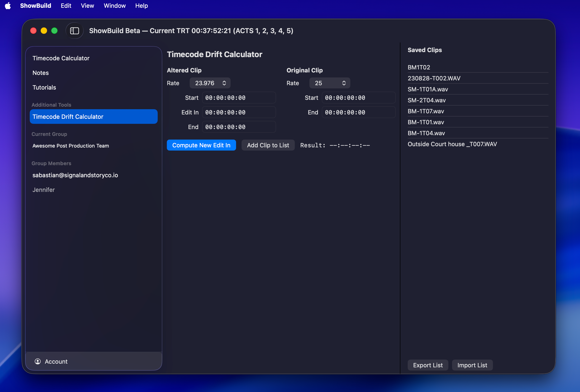Select saved clip SM-2T04.wav

click(x=426, y=100)
